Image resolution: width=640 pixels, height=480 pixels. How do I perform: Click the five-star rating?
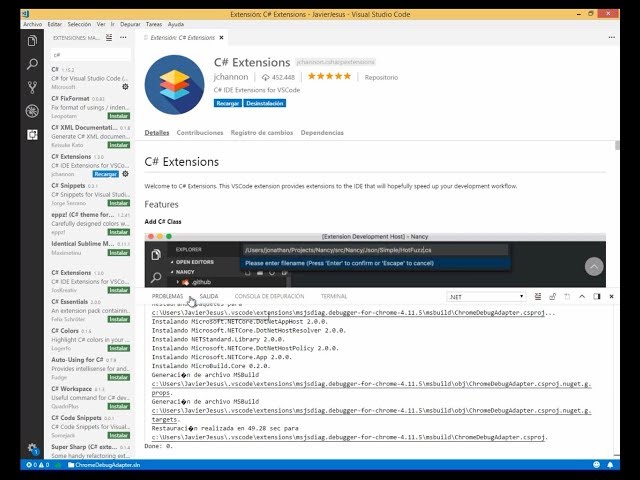pos(329,76)
